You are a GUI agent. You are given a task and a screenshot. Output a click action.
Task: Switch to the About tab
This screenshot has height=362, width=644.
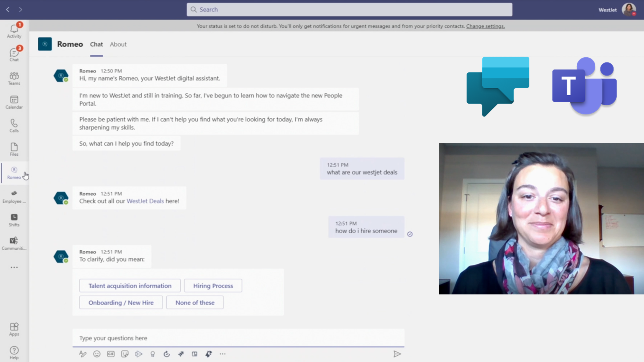pyautogui.click(x=118, y=44)
